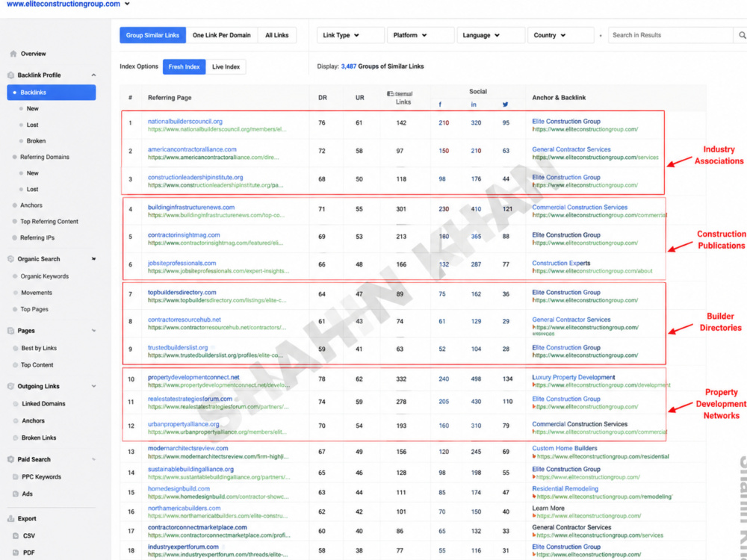Click the Outgoing Links section icon
The height and width of the screenshot is (560, 747).
pos(11,386)
